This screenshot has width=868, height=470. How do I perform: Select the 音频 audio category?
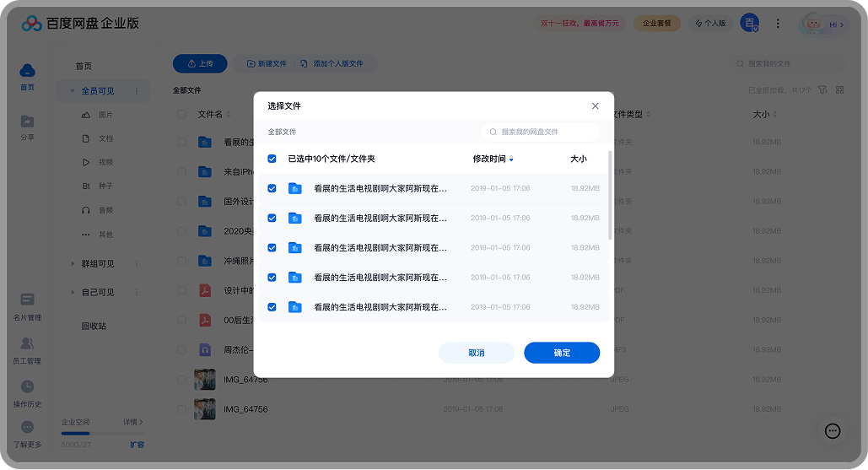coord(98,210)
